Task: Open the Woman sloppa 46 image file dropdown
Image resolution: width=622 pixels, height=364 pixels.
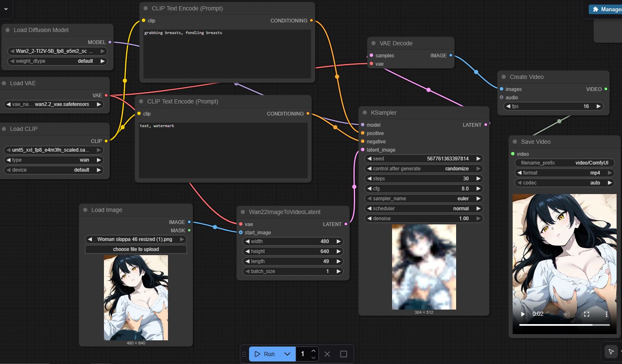Action: 136,239
